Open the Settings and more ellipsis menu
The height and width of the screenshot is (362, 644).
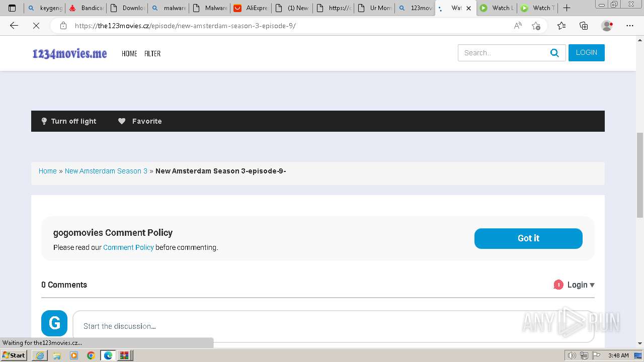click(630, 26)
